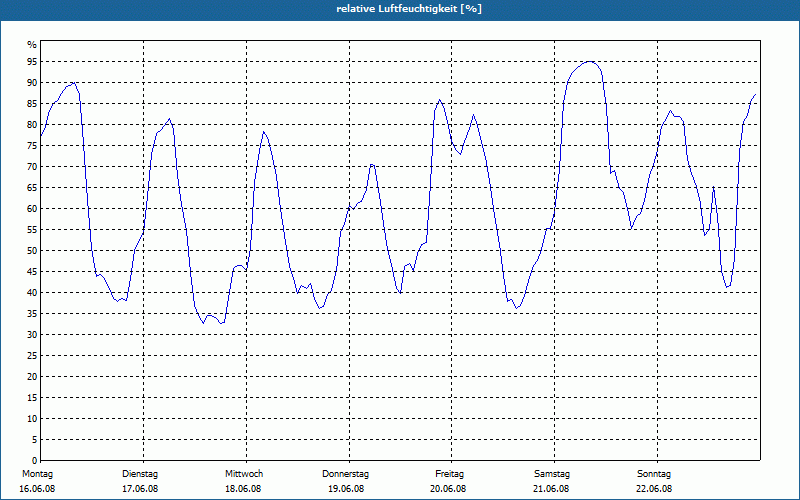The width and height of the screenshot is (800, 500).
Task: Select the 55 y-axis tick label
Action: (32, 230)
